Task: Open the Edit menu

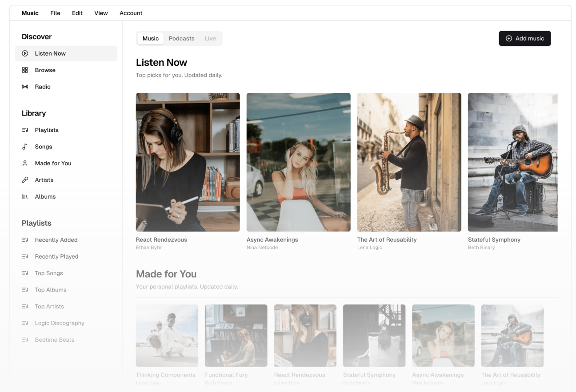Action: [77, 13]
